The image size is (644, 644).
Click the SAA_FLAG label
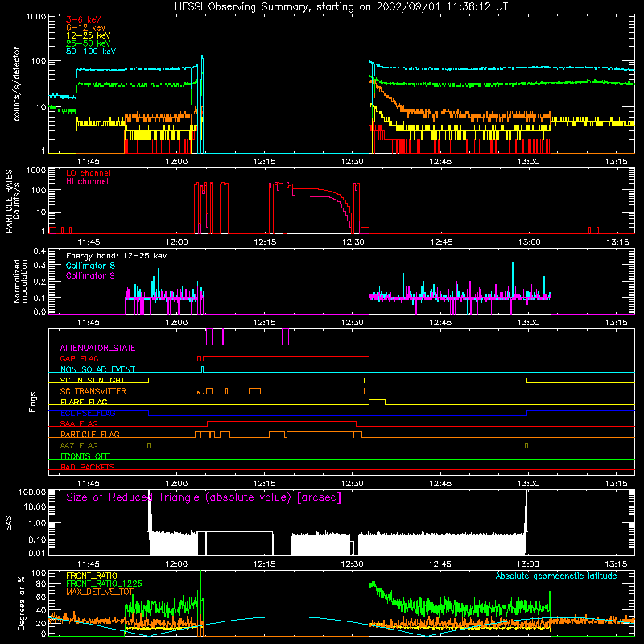click(x=79, y=424)
